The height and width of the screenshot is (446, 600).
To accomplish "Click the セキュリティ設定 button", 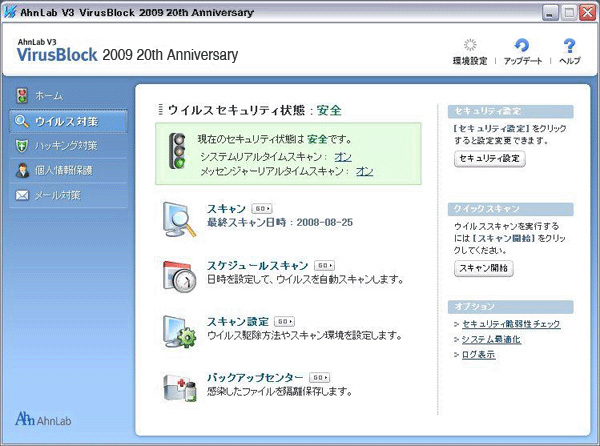I will (x=489, y=159).
